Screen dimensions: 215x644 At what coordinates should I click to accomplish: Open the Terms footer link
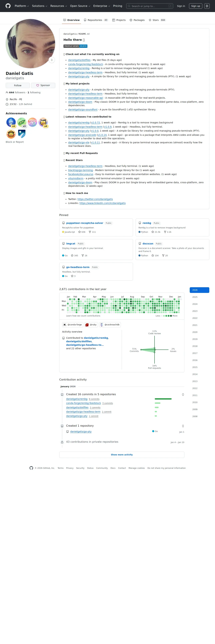click(61, 468)
